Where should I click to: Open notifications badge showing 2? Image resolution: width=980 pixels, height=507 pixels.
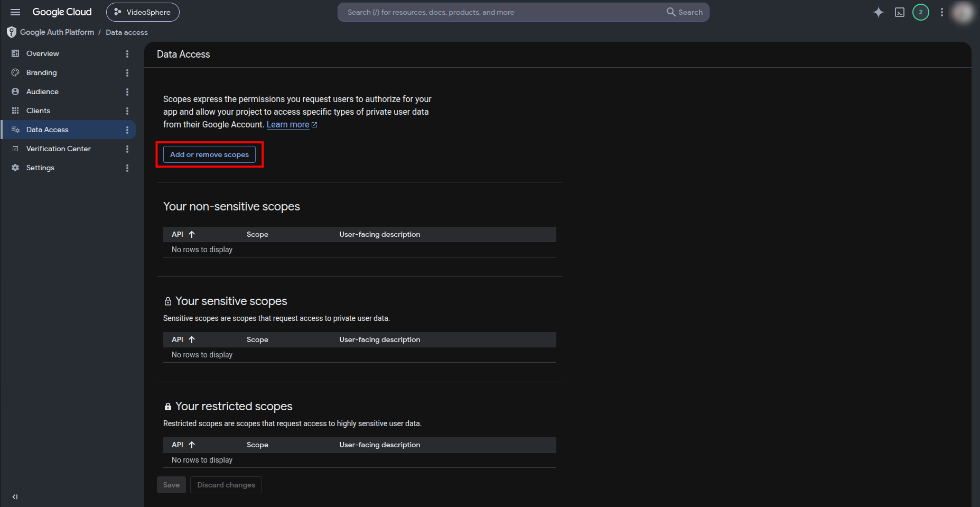click(921, 12)
